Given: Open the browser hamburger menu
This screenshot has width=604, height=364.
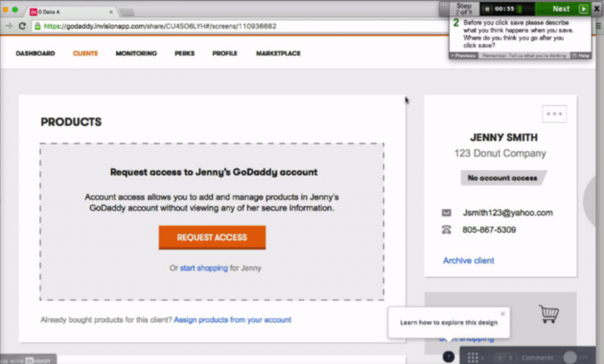Looking at the screenshot, I should 598,26.
